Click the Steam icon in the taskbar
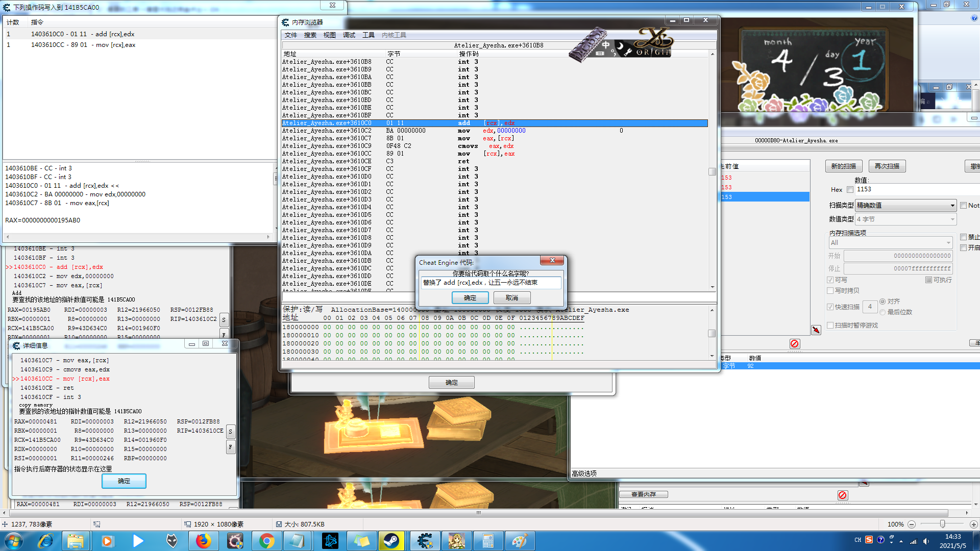Screen dimensions: 980x551 pos(391,541)
